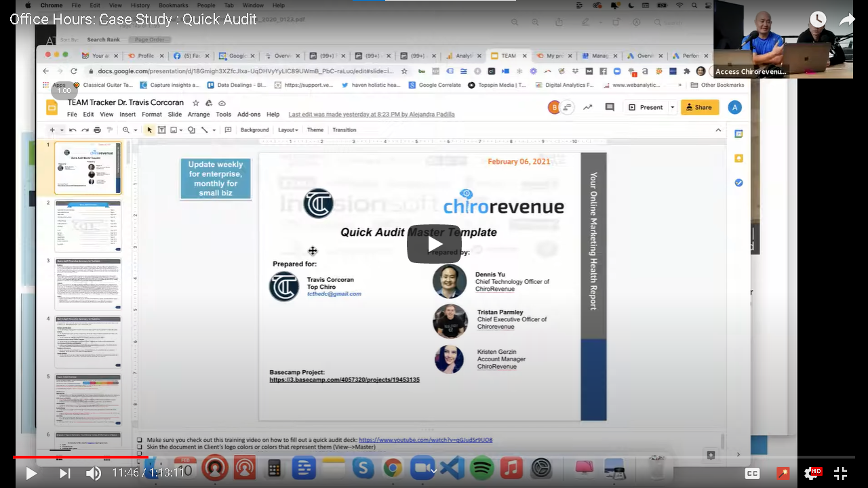The height and width of the screenshot is (488, 868).
Task: Click the browser reload button
Action: (x=73, y=70)
